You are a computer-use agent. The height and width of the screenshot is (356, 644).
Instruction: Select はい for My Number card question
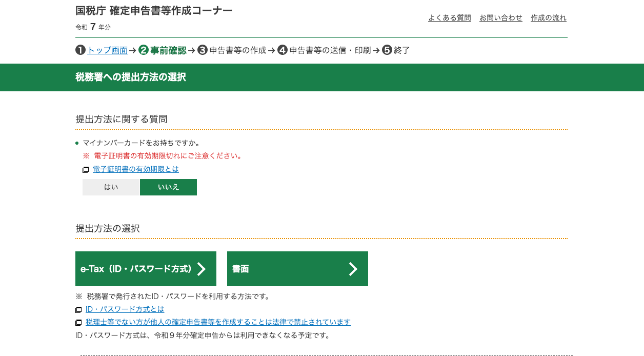tap(111, 187)
